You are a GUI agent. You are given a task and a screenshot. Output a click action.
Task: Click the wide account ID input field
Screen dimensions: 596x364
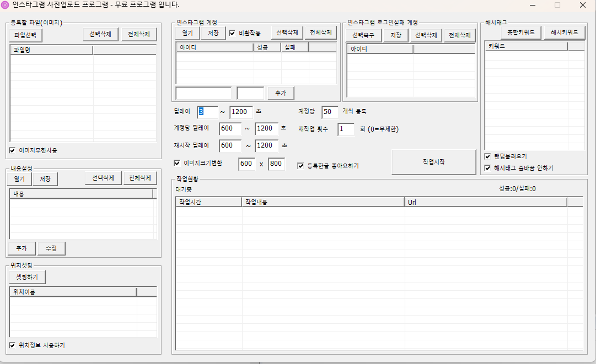[203, 93]
